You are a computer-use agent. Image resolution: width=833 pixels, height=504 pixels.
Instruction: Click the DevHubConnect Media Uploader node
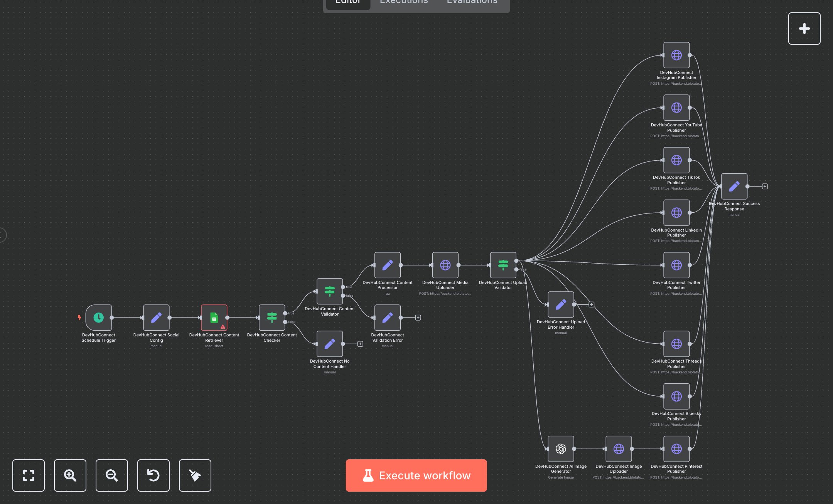pos(445,265)
